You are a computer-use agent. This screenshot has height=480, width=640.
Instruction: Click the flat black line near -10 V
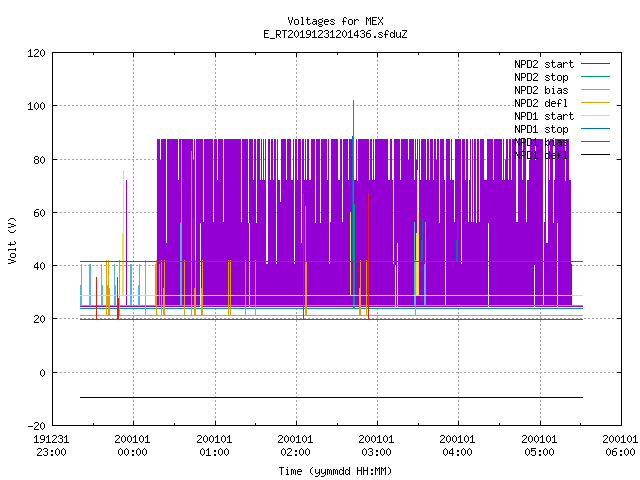click(x=331, y=397)
